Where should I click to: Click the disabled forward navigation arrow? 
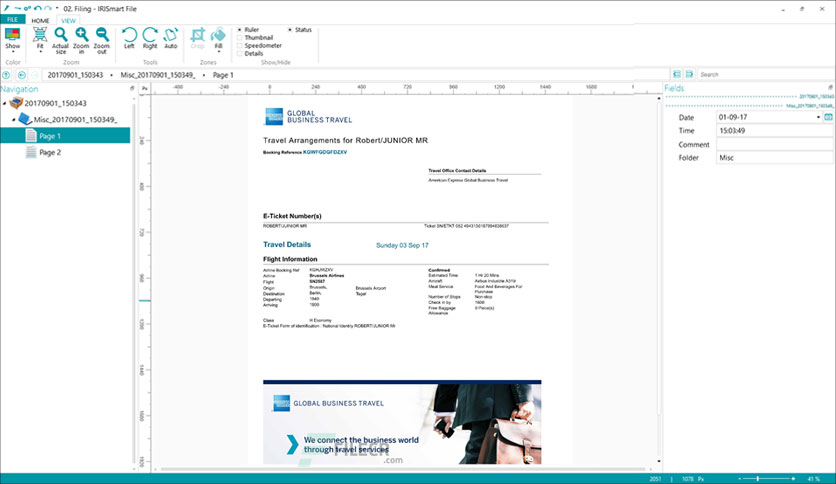click(35, 75)
